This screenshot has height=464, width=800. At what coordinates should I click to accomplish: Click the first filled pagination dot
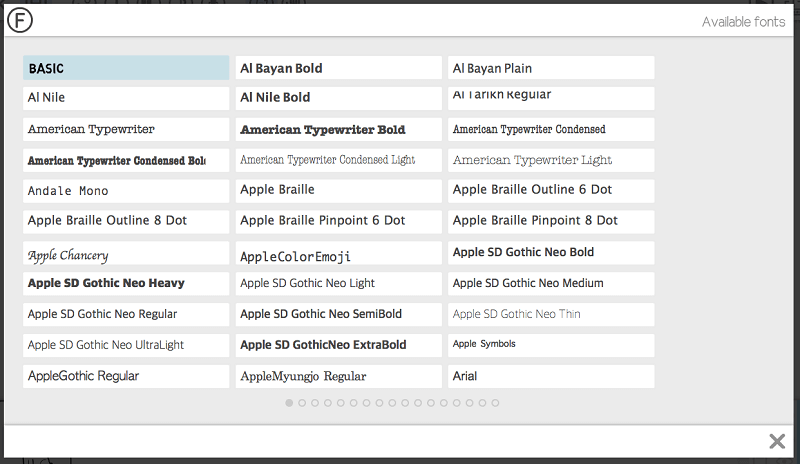click(x=289, y=403)
